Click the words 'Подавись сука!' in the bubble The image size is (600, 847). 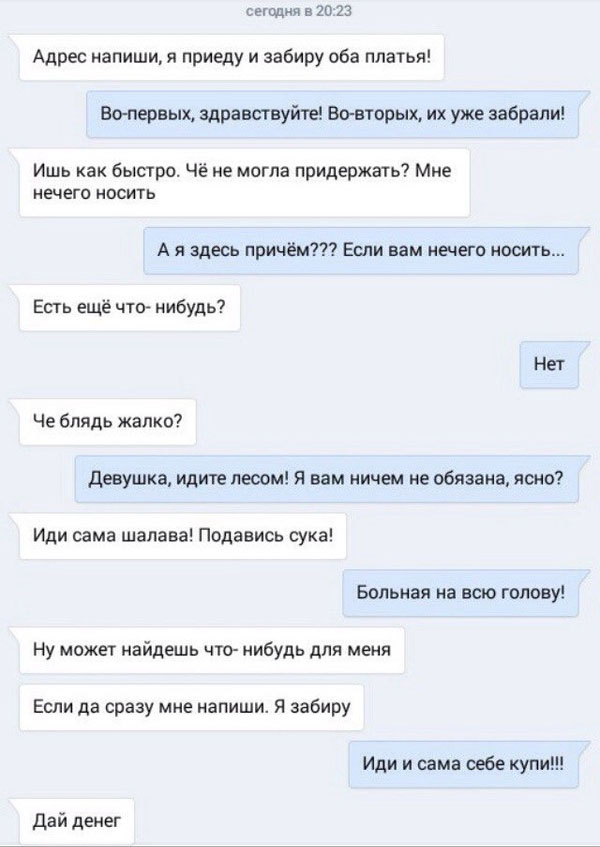point(265,536)
